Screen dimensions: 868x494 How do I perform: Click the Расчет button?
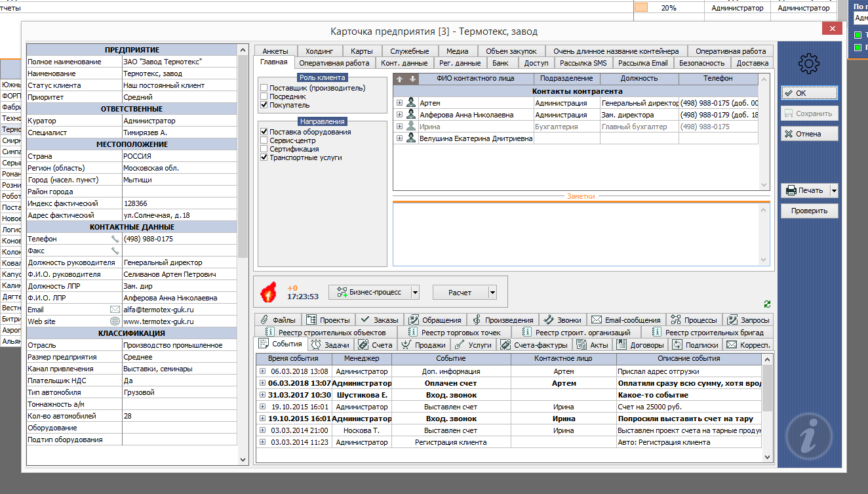tap(460, 293)
